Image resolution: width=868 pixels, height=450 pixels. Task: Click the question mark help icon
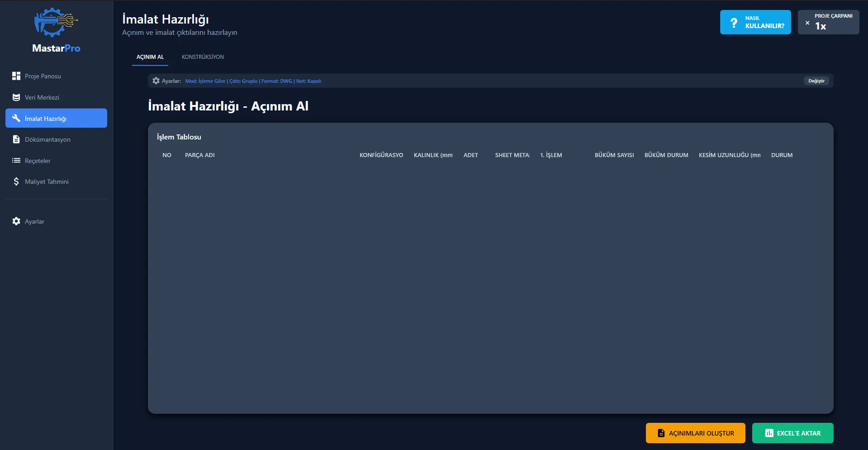pos(734,23)
